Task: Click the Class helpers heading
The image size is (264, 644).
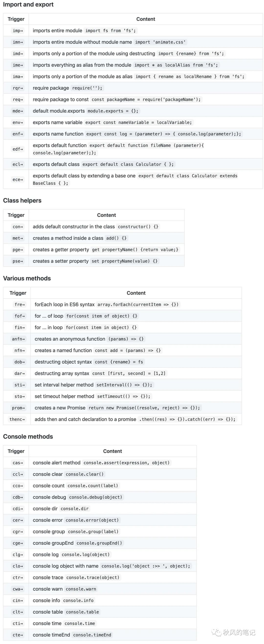Action: [22, 200]
